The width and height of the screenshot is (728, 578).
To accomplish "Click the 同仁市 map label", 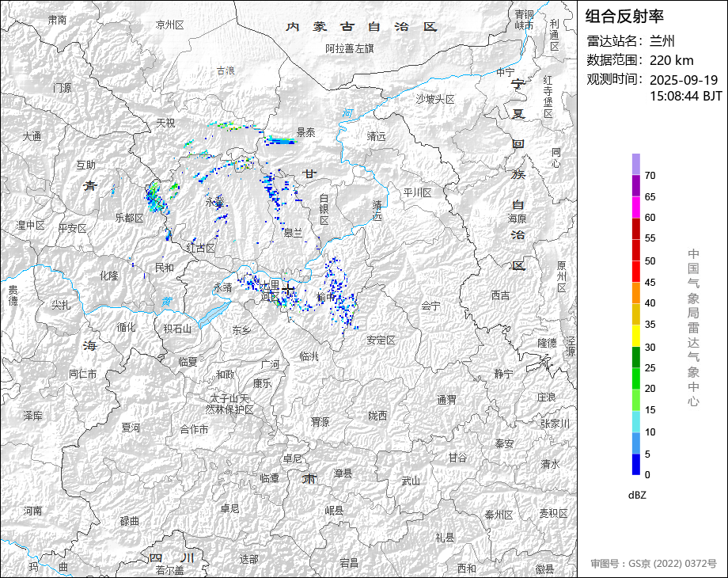I will tap(82, 374).
